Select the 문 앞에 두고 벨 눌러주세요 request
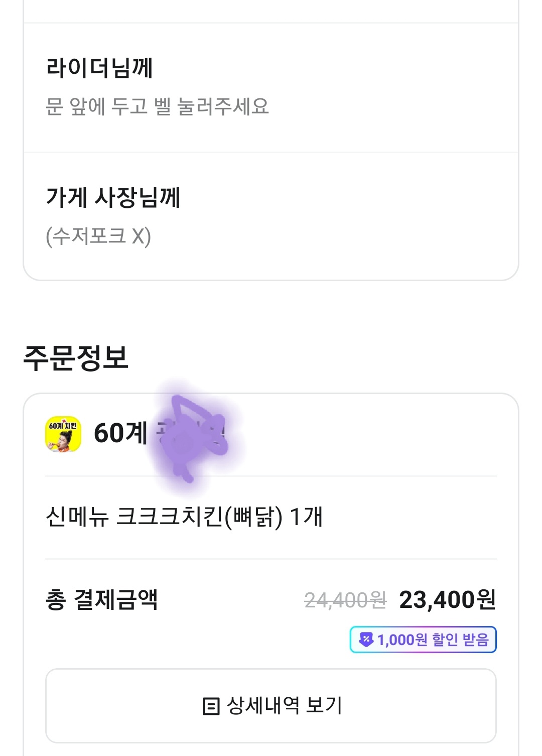The image size is (542, 756). (x=157, y=106)
